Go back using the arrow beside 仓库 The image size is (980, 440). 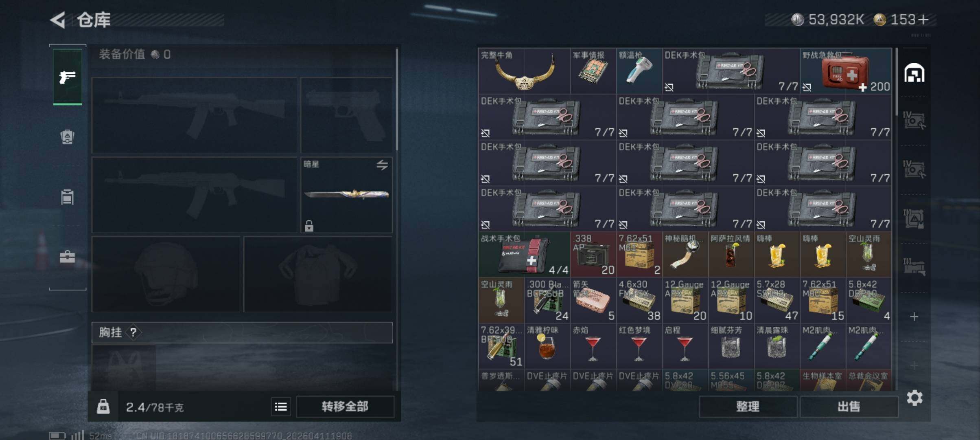click(x=58, y=20)
